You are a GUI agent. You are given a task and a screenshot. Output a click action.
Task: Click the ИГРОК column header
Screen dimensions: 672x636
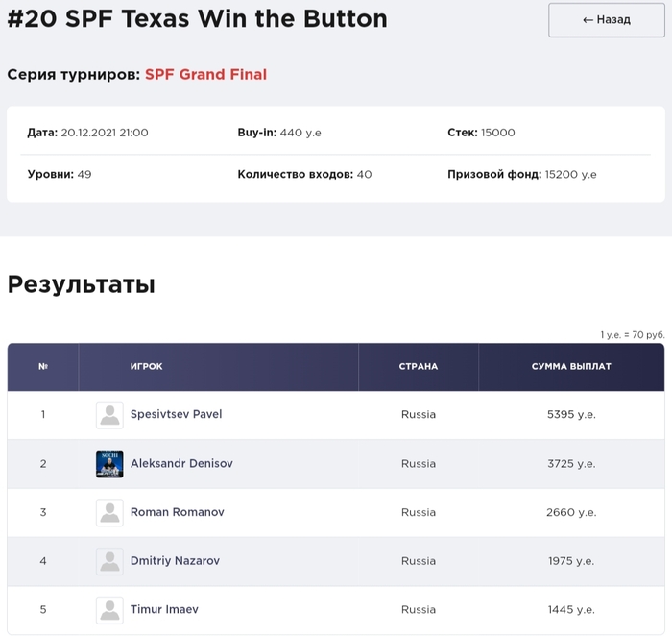click(146, 367)
